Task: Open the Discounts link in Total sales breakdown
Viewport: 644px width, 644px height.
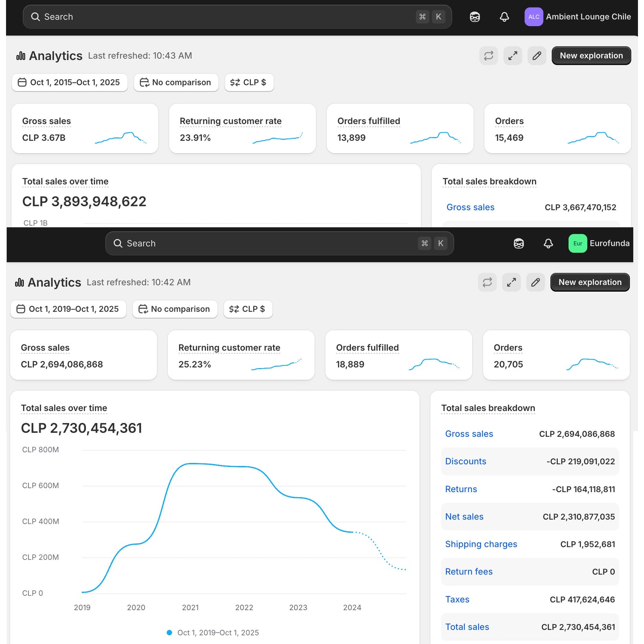Action: [x=465, y=461]
